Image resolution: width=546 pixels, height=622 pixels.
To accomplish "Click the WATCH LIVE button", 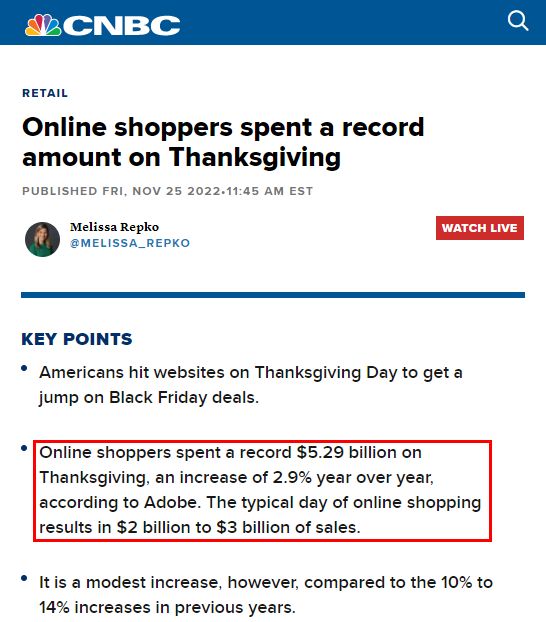I will 480,228.
